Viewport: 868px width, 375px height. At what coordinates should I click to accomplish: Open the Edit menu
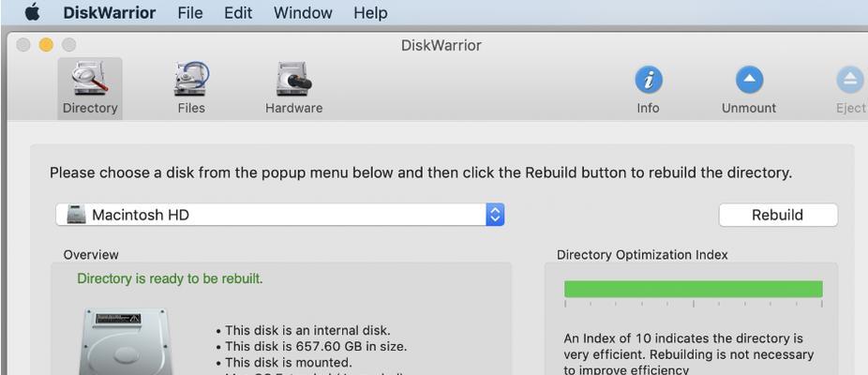[238, 12]
